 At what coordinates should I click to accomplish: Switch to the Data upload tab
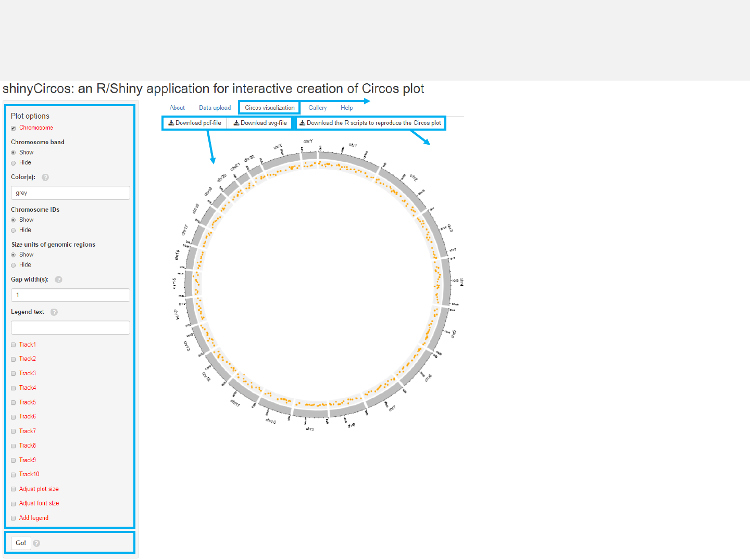tap(215, 108)
